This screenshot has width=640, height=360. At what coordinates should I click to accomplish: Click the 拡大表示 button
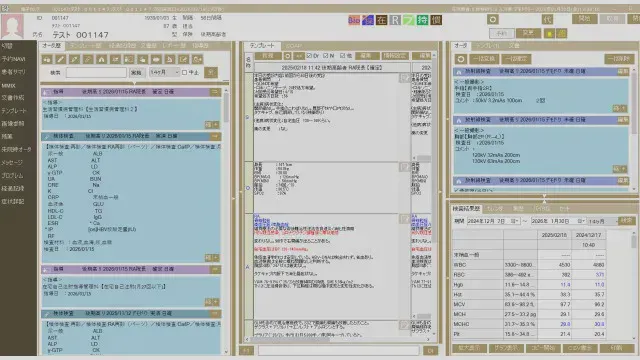pyautogui.click(x=469, y=348)
